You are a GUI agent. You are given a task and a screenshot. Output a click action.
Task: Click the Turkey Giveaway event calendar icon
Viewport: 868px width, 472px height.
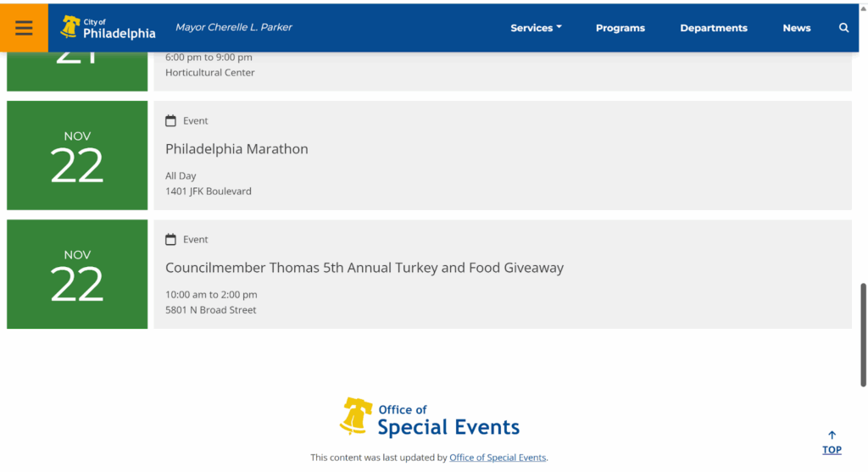click(x=170, y=240)
